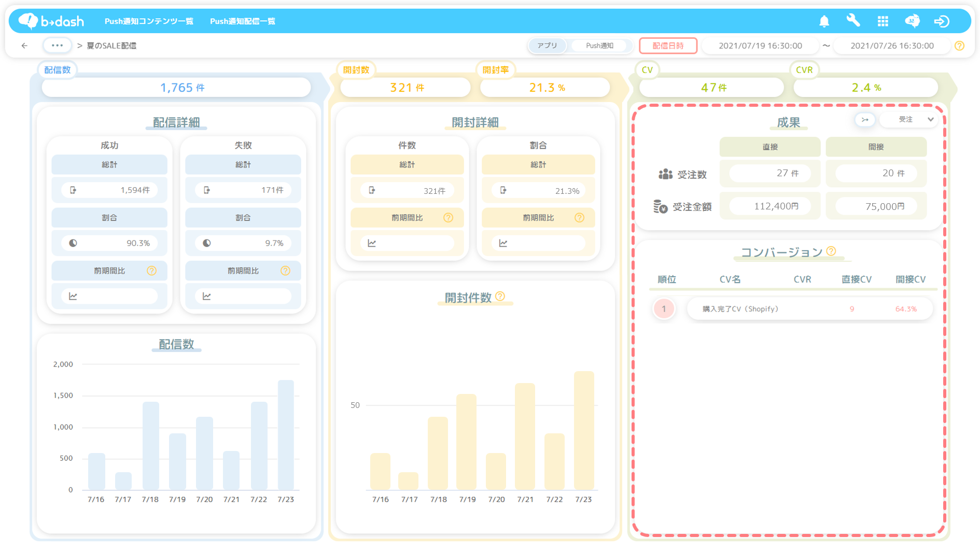Click pie icon beside 9.7%

click(207, 243)
